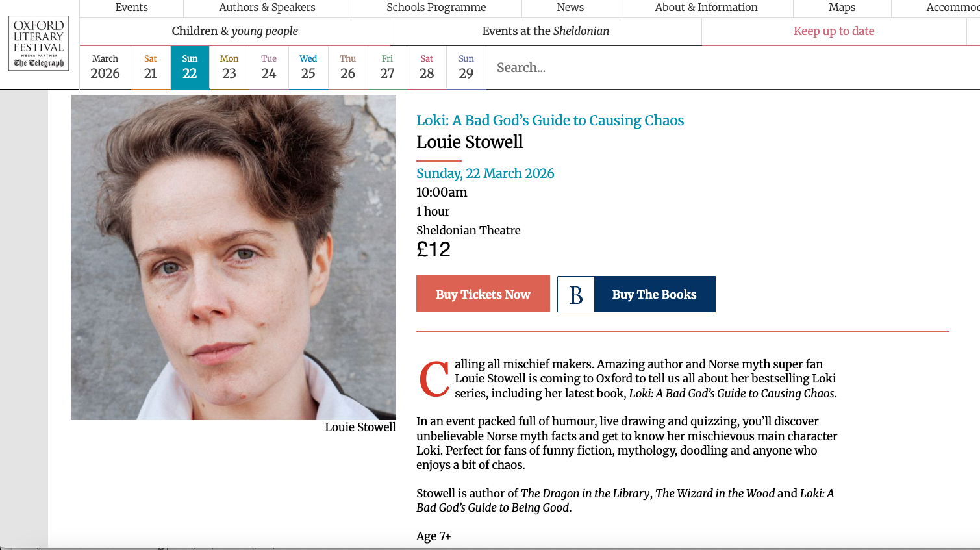
Task: Click the Search input field
Action: pos(733,68)
